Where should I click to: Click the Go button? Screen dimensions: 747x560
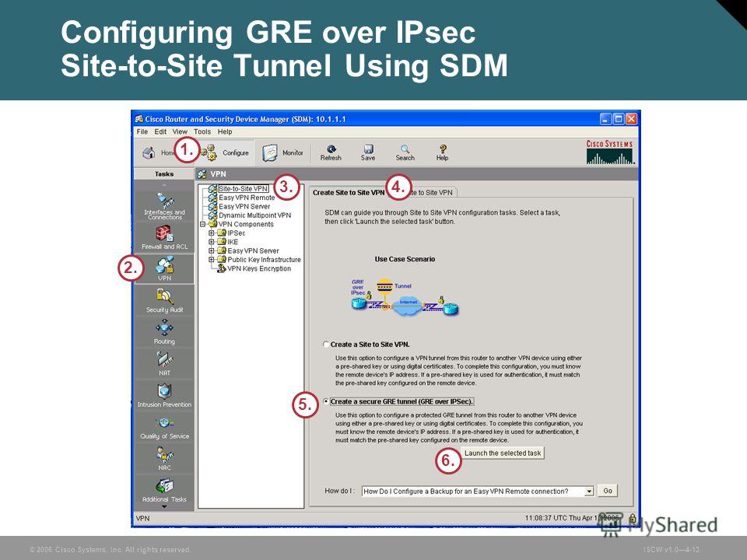pos(608,491)
